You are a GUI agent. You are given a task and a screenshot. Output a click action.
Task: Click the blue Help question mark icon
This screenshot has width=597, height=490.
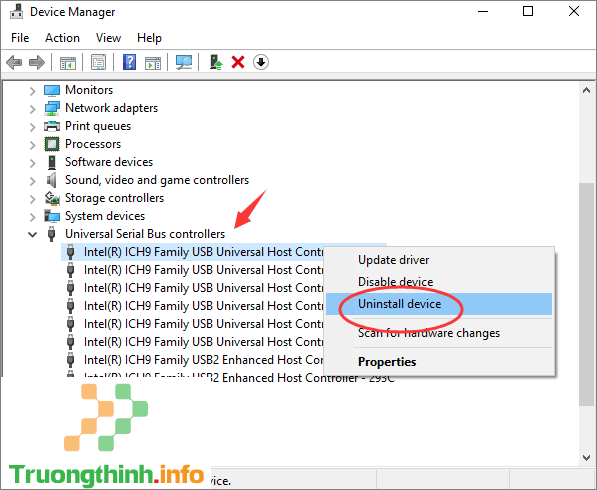pos(129,62)
